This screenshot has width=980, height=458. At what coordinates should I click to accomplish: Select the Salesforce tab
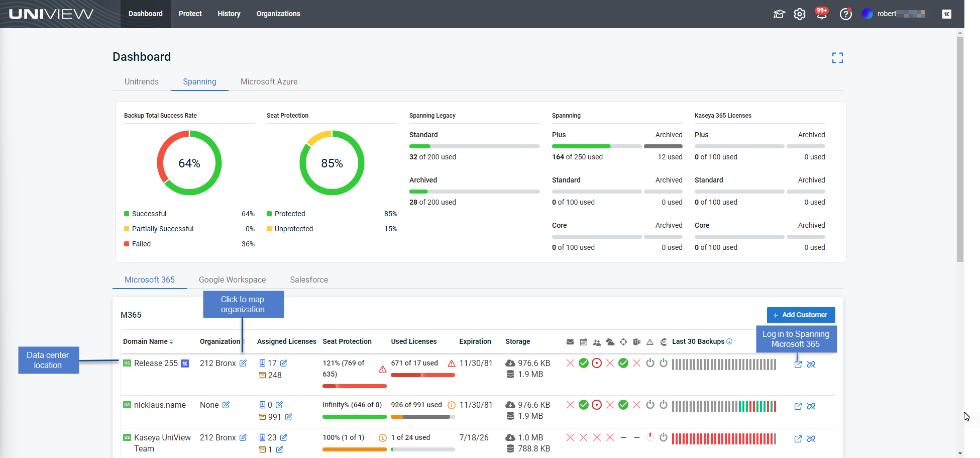point(309,280)
